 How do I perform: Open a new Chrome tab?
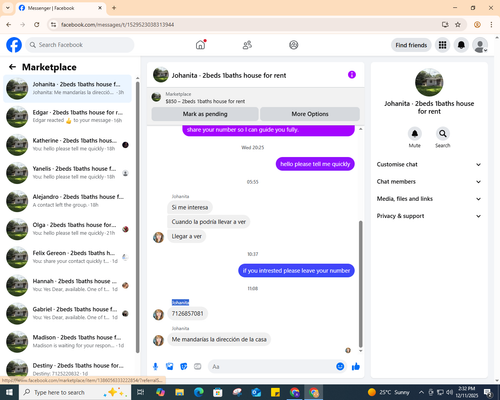coord(114,8)
